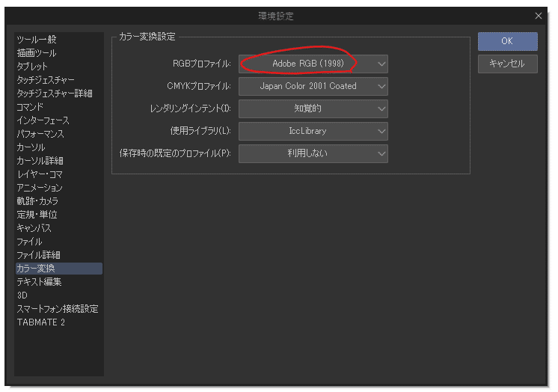
Task: Open アニメーション settings category
Action: tap(59, 188)
